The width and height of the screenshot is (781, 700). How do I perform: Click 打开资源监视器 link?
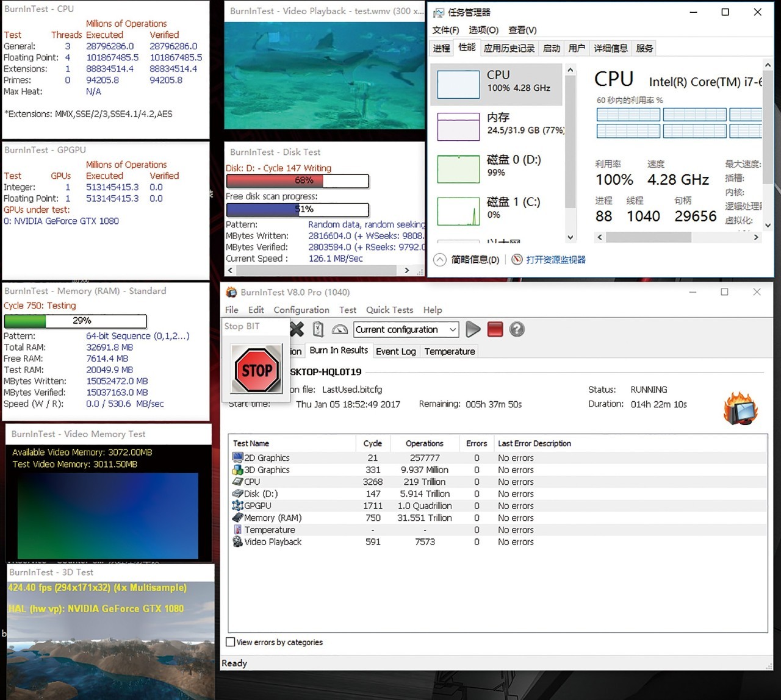point(555,260)
